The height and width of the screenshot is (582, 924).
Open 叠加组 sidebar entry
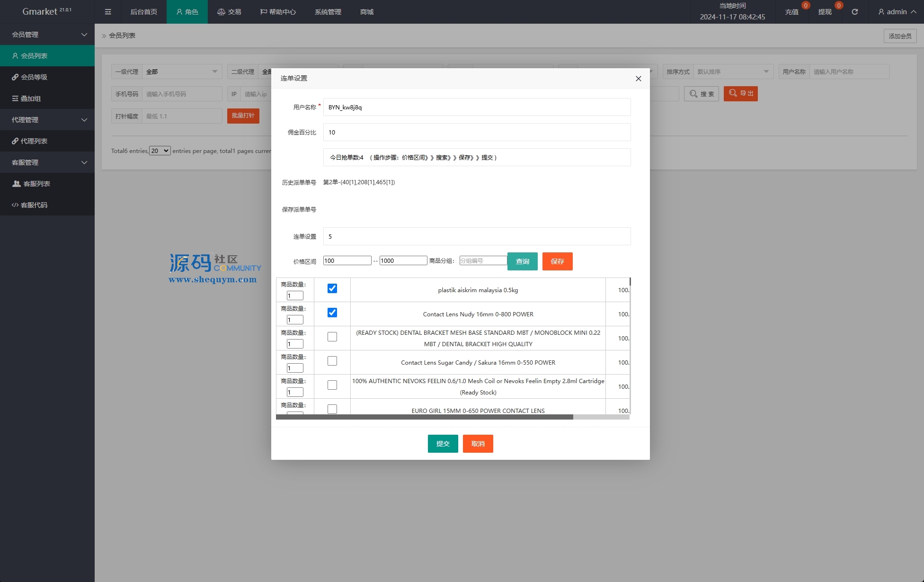[x=31, y=98]
